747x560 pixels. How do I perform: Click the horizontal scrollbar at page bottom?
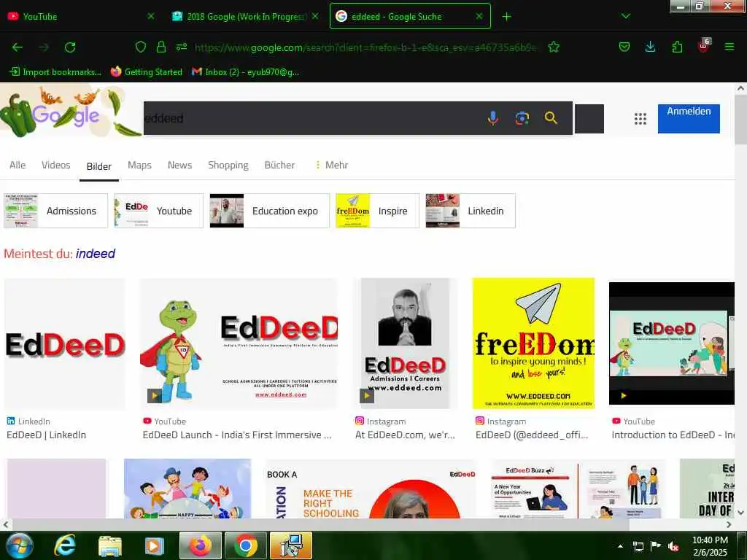tap(320, 524)
